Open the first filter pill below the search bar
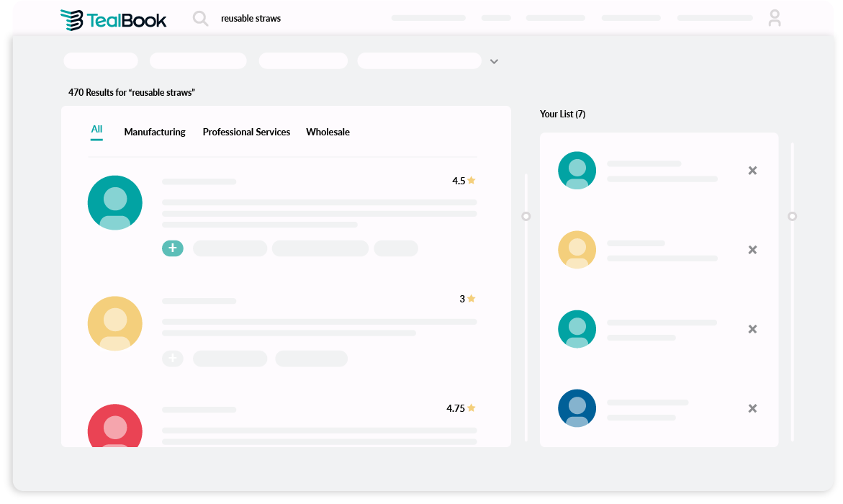Image resolution: width=843 pixels, height=504 pixels. [x=100, y=60]
